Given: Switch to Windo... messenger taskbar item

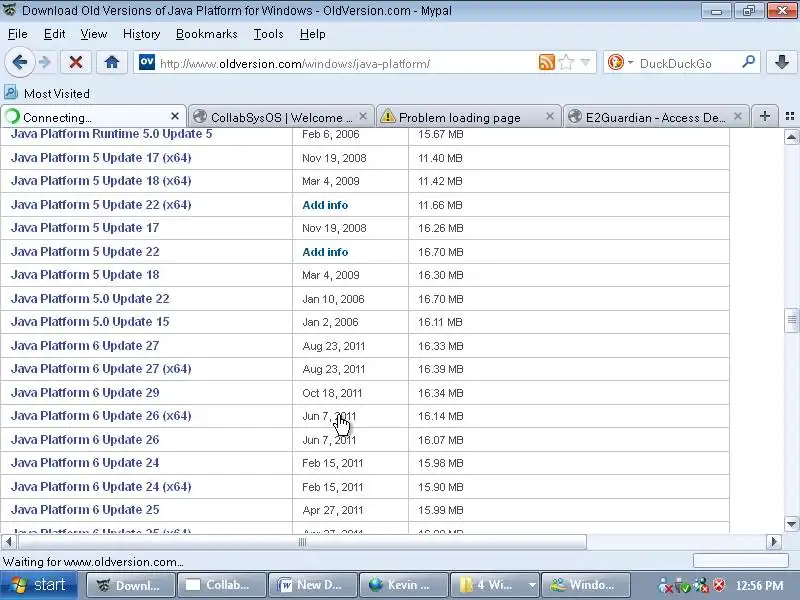Looking at the screenshot, I should pyautogui.click(x=586, y=585).
